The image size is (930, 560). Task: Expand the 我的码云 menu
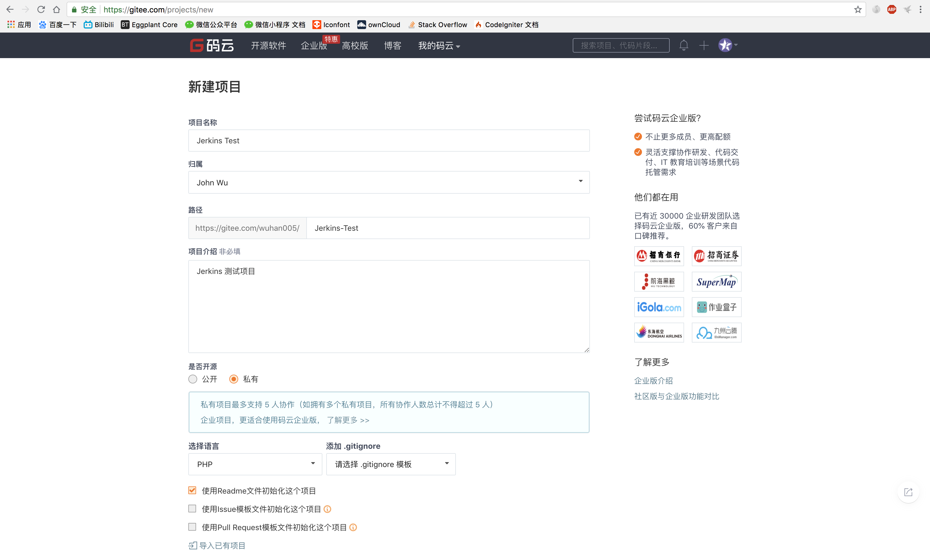click(x=439, y=46)
